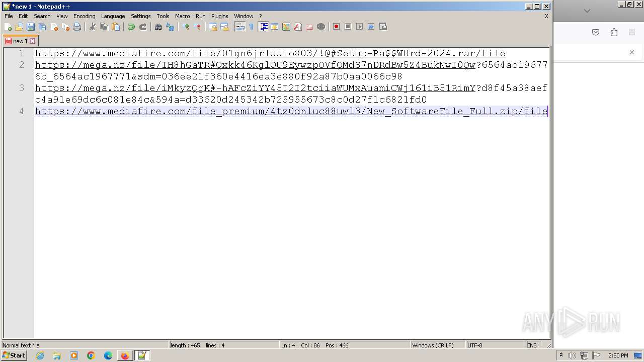Image resolution: width=644 pixels, height=362 pixels.
Task: Open the Macro menu
Action: click(182, 16)
